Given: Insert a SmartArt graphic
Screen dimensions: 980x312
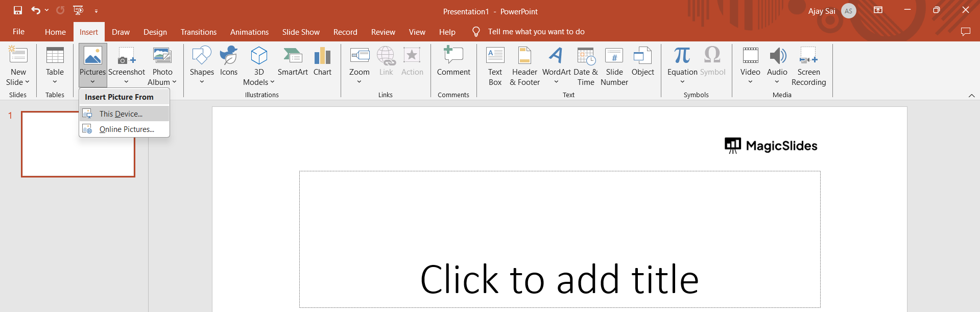Looking at the screenshot, I should [293, 61].
